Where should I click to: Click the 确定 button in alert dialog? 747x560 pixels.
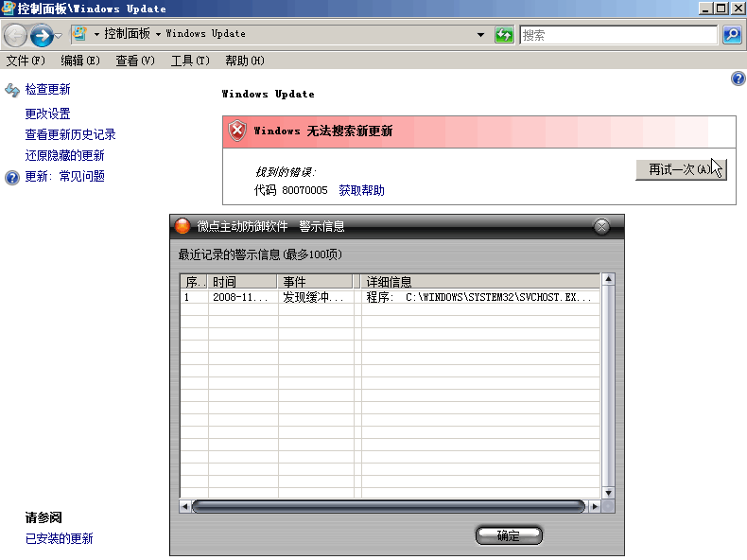pos(509,535)
